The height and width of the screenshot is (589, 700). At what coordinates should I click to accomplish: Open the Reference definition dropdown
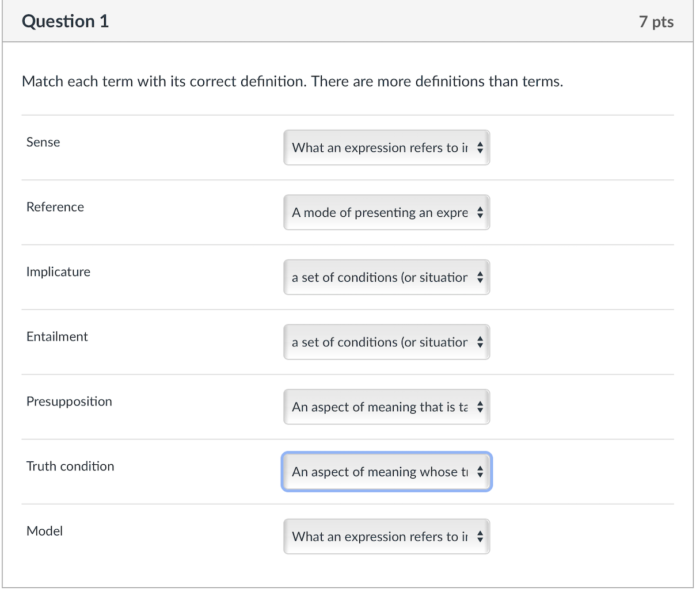[386, 213]
